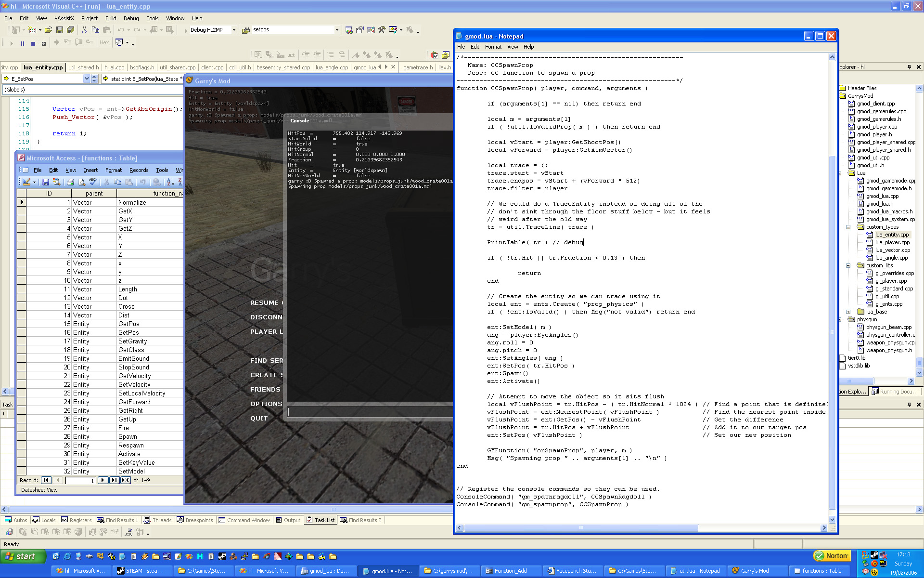Go to first record in Access navigator
This screenshot has width=924, height=578.
point(46,480)
